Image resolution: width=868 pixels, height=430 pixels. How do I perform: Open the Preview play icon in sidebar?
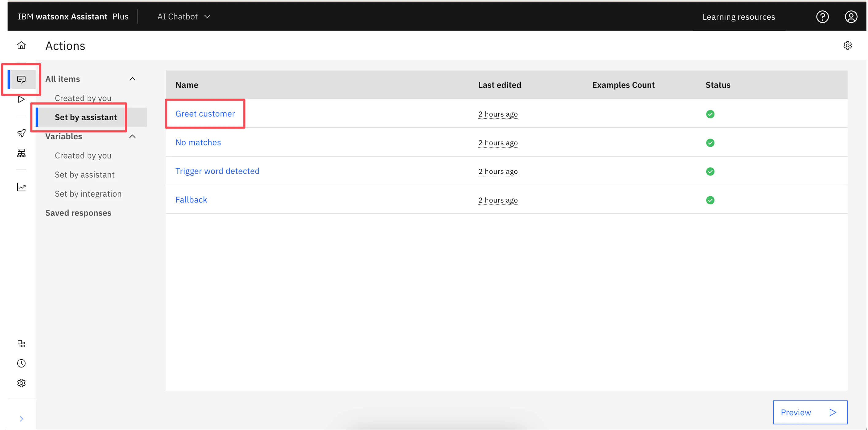(x=21, y=99)
